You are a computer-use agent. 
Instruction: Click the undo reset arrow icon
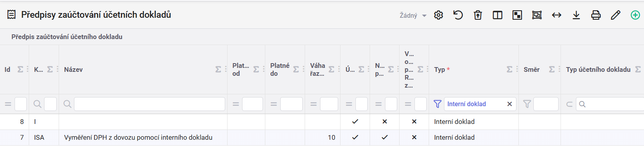(458, 15)
